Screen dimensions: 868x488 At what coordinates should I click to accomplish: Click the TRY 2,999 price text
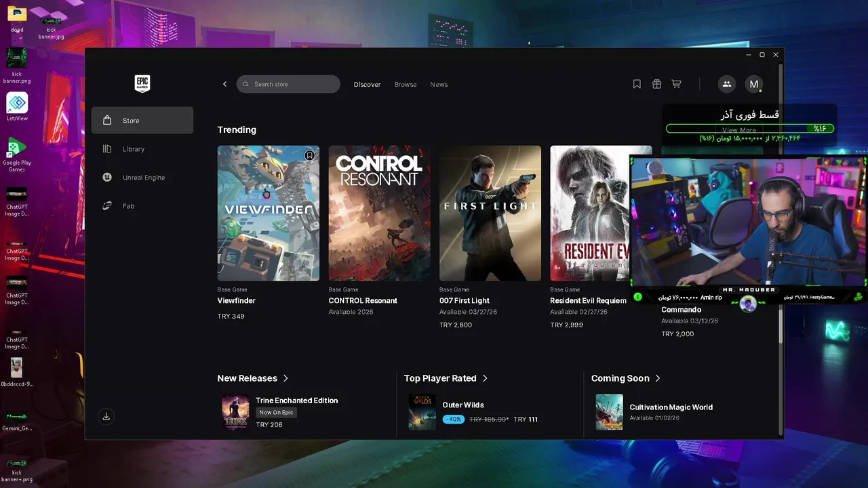point(566,325)
